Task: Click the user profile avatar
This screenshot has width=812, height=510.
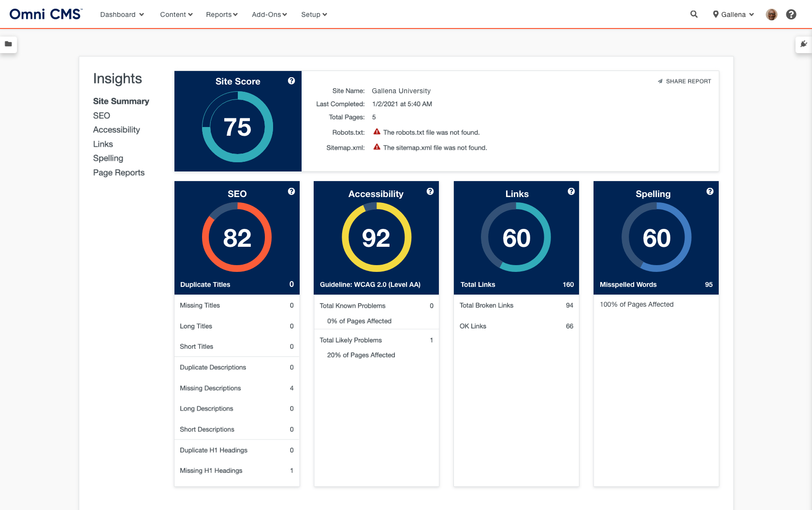Action: click(x=771, y=14)
